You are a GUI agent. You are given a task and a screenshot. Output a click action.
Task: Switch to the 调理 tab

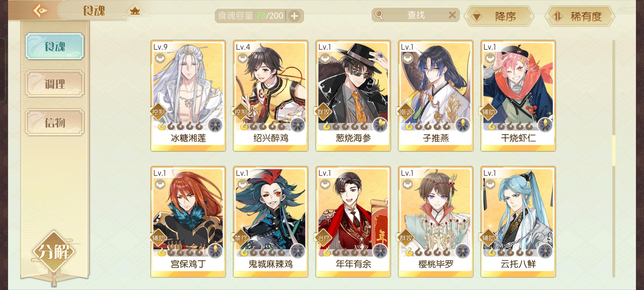55,84
